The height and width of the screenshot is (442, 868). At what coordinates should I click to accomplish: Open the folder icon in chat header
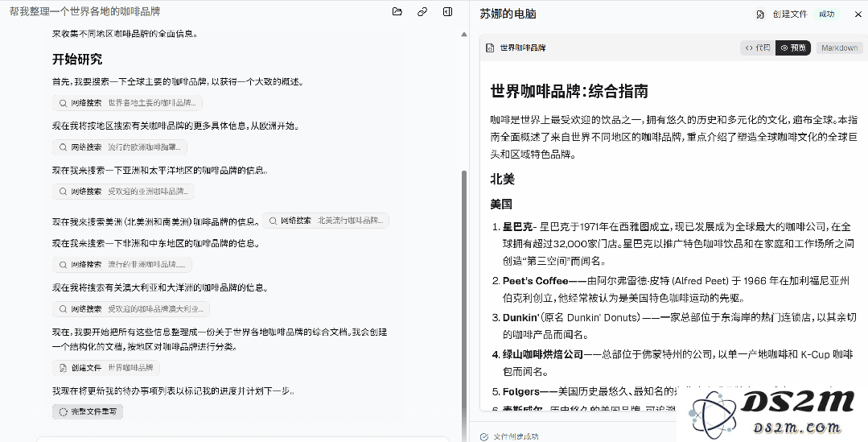pyautogui.click(x=397, y=11)
